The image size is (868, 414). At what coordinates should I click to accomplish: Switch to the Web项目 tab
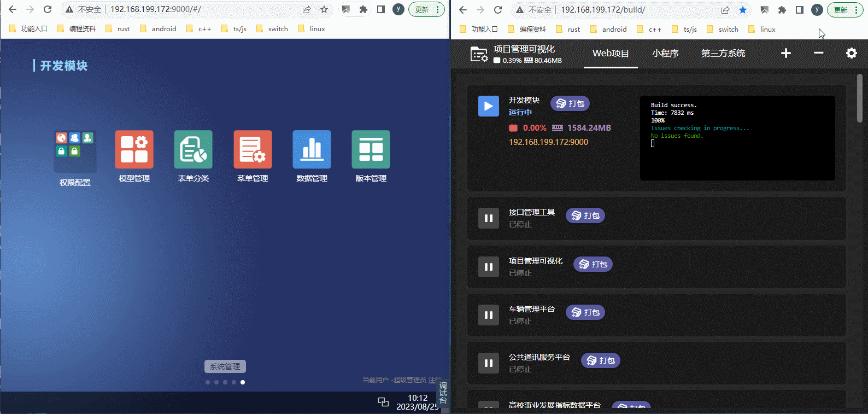pyautogui.click(x=611, y=53)
